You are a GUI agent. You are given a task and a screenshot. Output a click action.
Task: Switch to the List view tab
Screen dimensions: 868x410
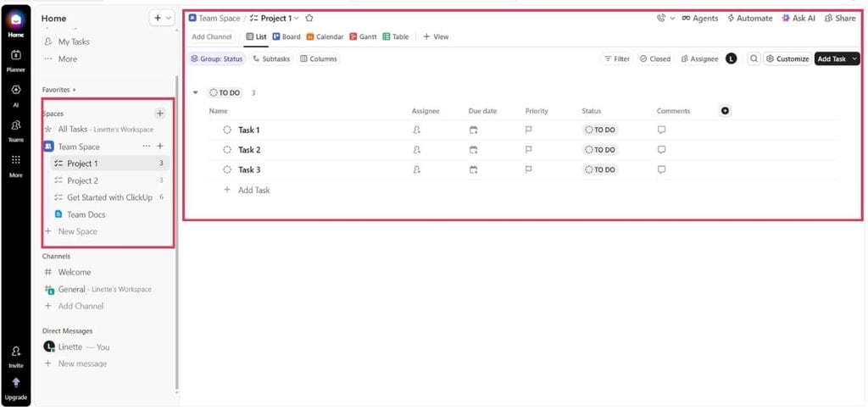click(256, 37)
